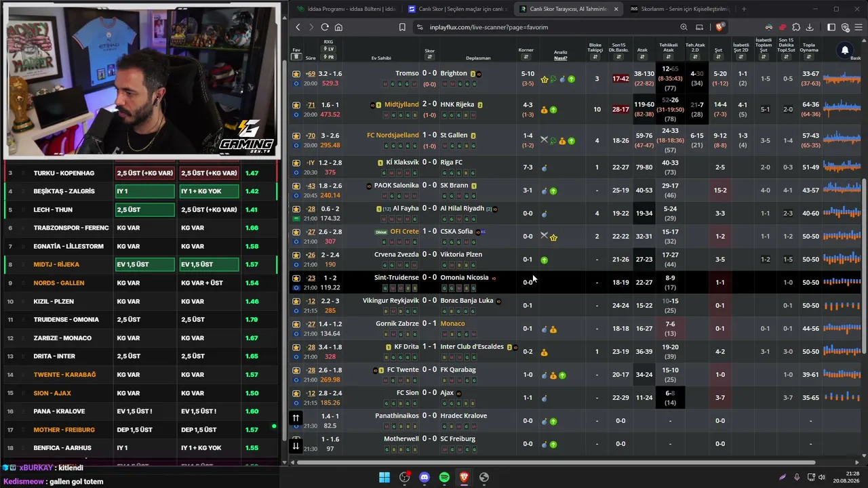The image size is (868, 488).
Task: Toggle the browser sidebar panel icon
Action: pos(831,27)
